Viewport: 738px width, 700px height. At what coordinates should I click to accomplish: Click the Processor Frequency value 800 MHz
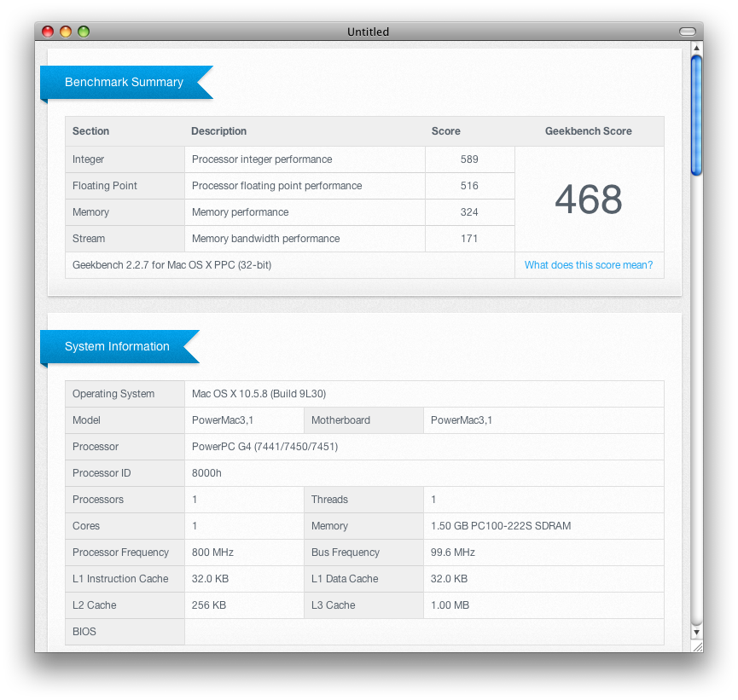[x=212, y=552]
